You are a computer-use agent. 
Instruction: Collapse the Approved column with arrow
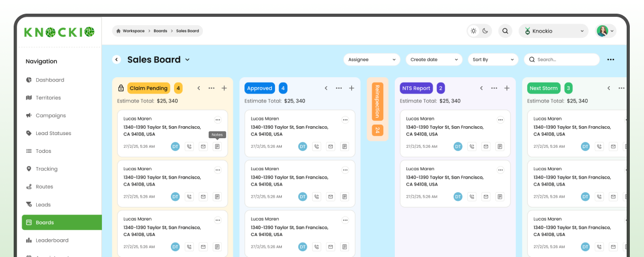[326, 88]
